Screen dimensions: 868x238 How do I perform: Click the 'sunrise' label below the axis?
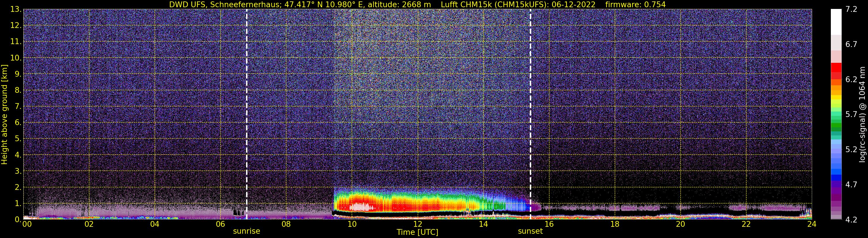(x=247, y=231)
